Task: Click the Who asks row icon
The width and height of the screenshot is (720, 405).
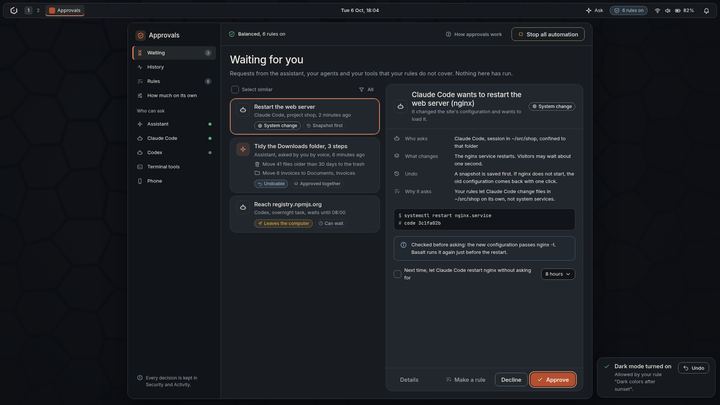Action: (x=397, y=139)
